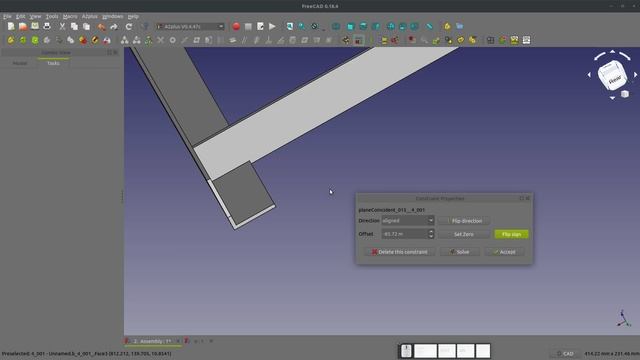
Task: Click the Cut scissors icon
Action: pos(62,27)
